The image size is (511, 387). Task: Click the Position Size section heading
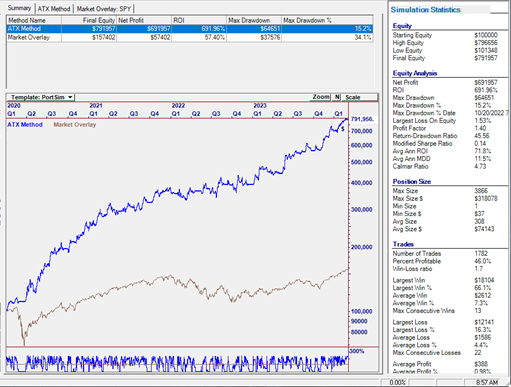click(412, 182)
